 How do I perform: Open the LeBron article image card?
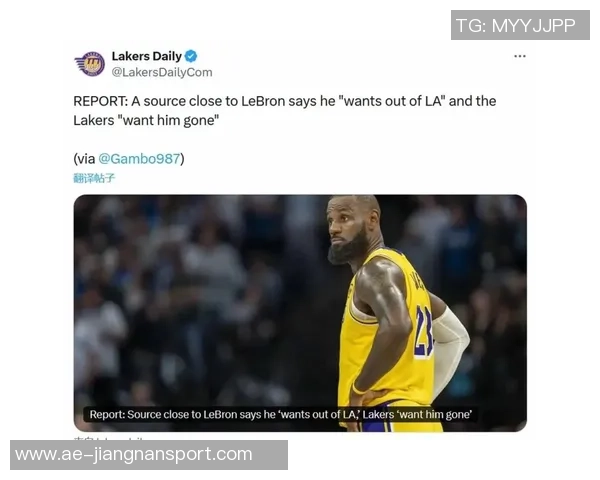(x=300, y=313)
